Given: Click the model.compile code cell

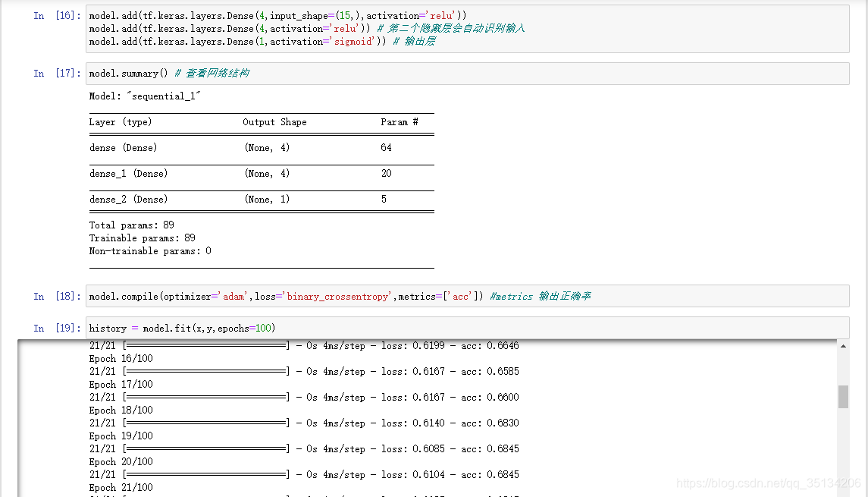Looking at the screenshot, I should click(467, 296).
